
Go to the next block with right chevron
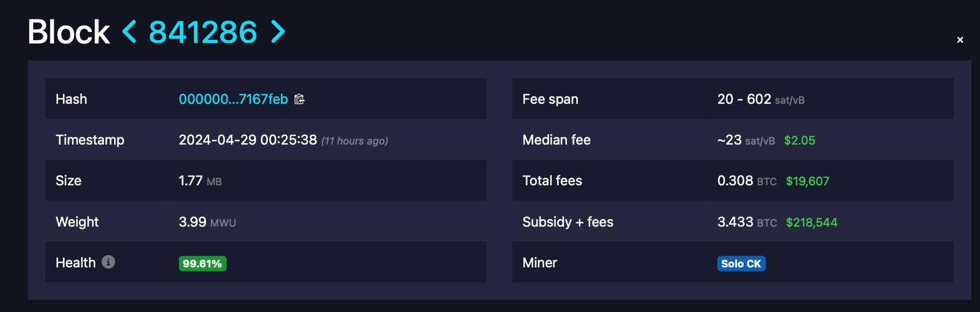(278, 32)
